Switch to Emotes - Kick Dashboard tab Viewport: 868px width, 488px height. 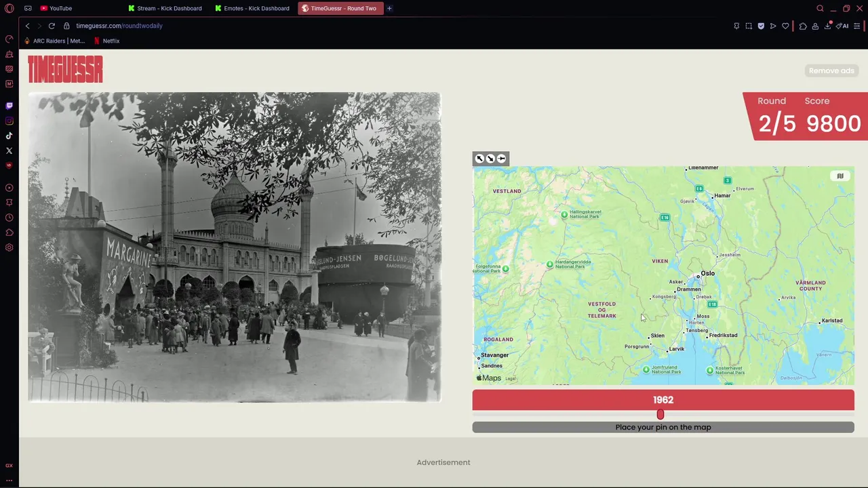pos(252,8)
